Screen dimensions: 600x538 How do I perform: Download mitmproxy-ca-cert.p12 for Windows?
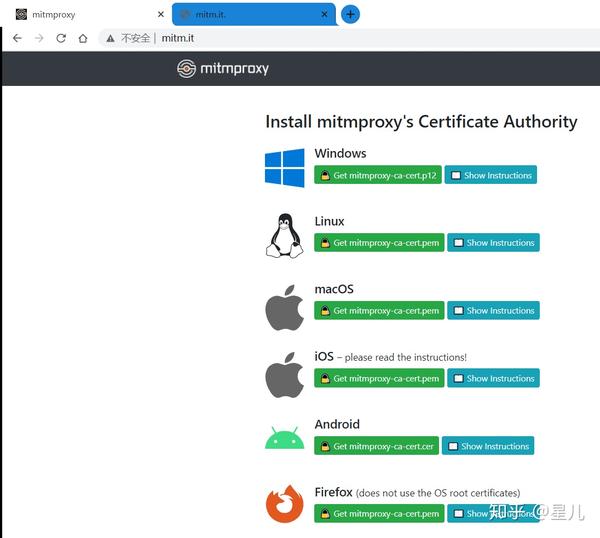click(377, 175)
